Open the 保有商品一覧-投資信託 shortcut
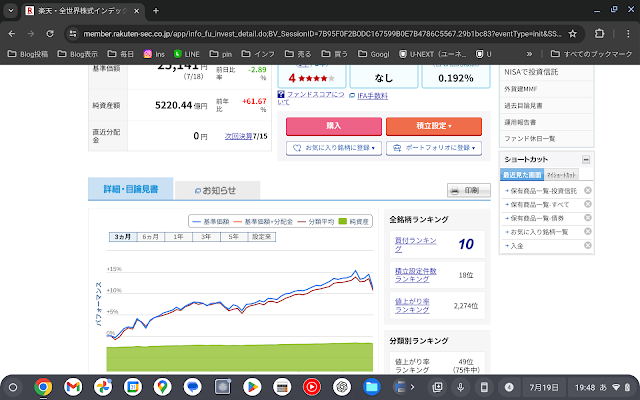Screen dimensions: 640x400 point(543,191)
